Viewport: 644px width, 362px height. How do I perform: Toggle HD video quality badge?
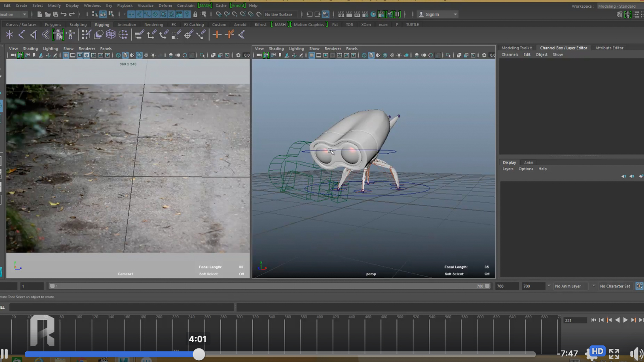click(597, 351)
